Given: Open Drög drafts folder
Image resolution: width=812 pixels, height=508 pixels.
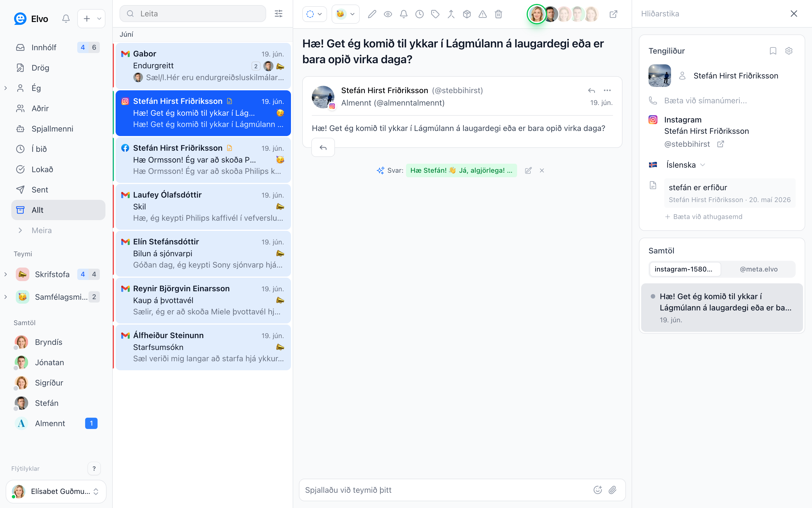Looking at the screenshot, I should 58,68.
